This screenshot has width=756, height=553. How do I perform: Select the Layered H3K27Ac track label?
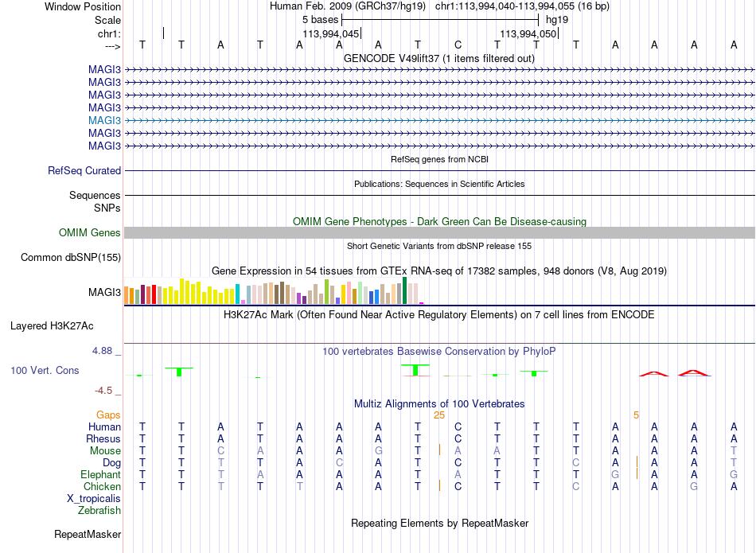(x=52, y=326)
